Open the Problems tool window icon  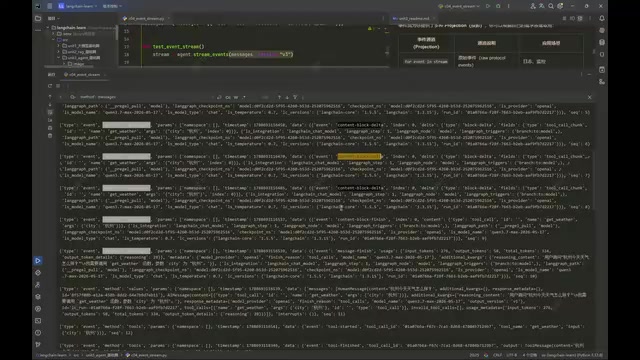(38, 333)
